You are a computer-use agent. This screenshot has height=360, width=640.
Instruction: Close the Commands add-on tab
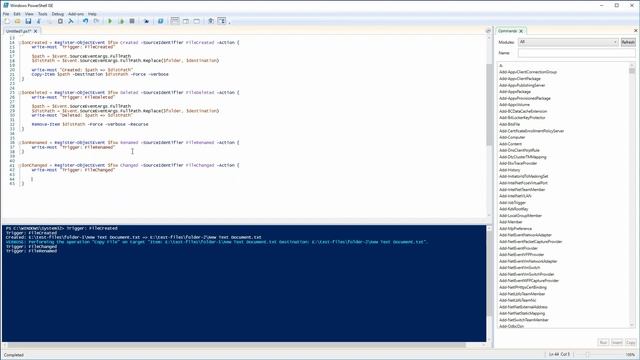pos(521,31)
